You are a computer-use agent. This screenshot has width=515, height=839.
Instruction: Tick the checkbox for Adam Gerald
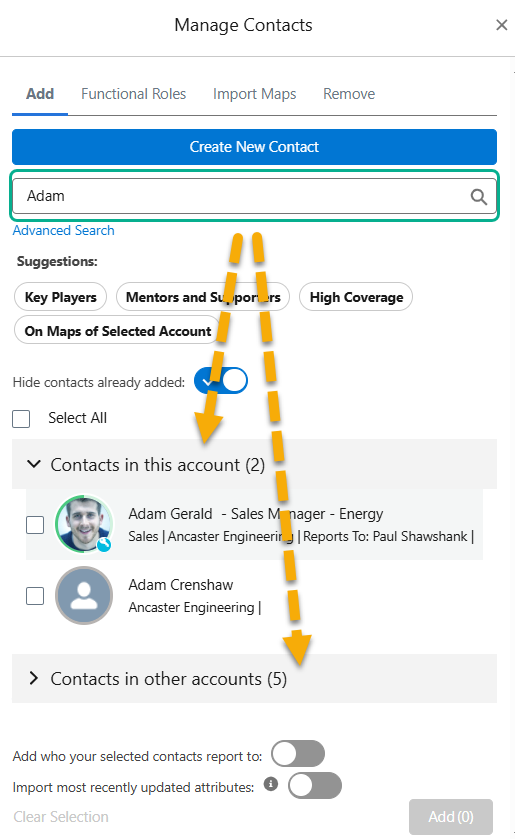(x=35, y=524)
